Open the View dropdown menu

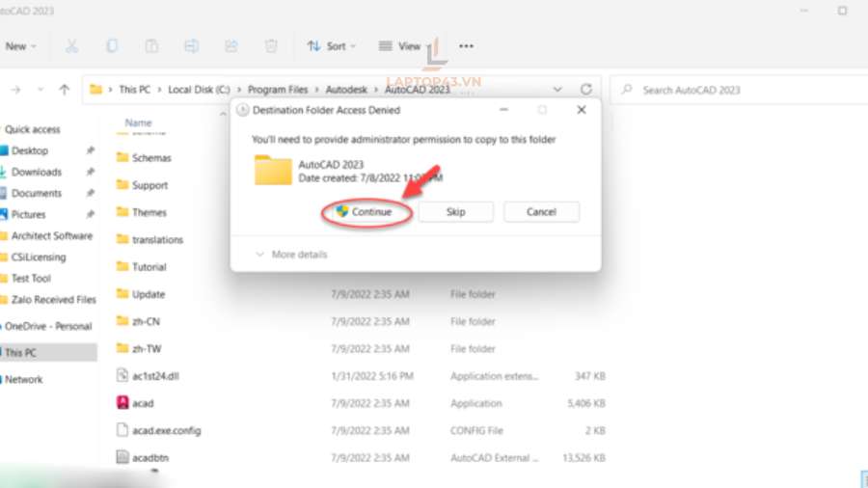point(405,46)
